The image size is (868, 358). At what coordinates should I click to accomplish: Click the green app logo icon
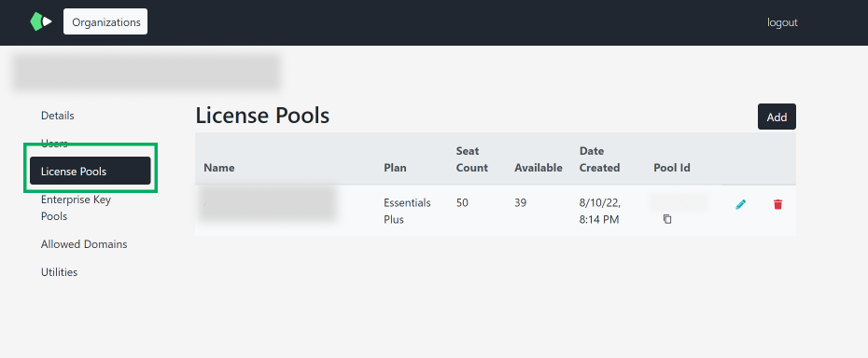[40, 21]
